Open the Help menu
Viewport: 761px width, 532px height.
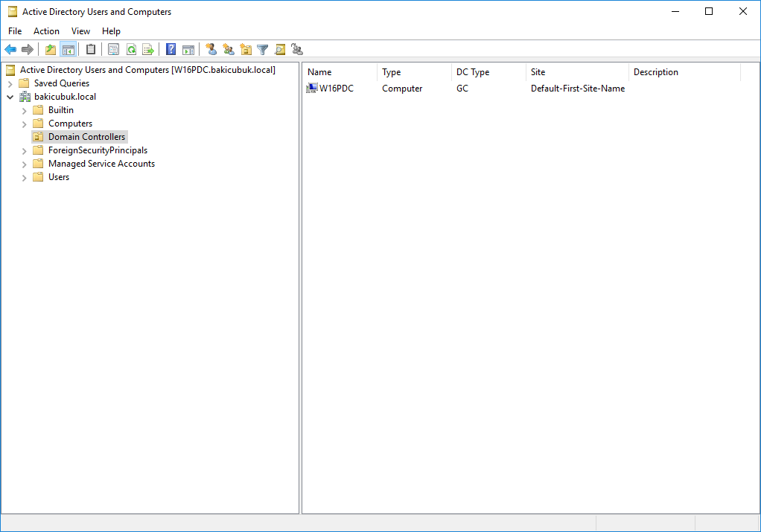111,31
